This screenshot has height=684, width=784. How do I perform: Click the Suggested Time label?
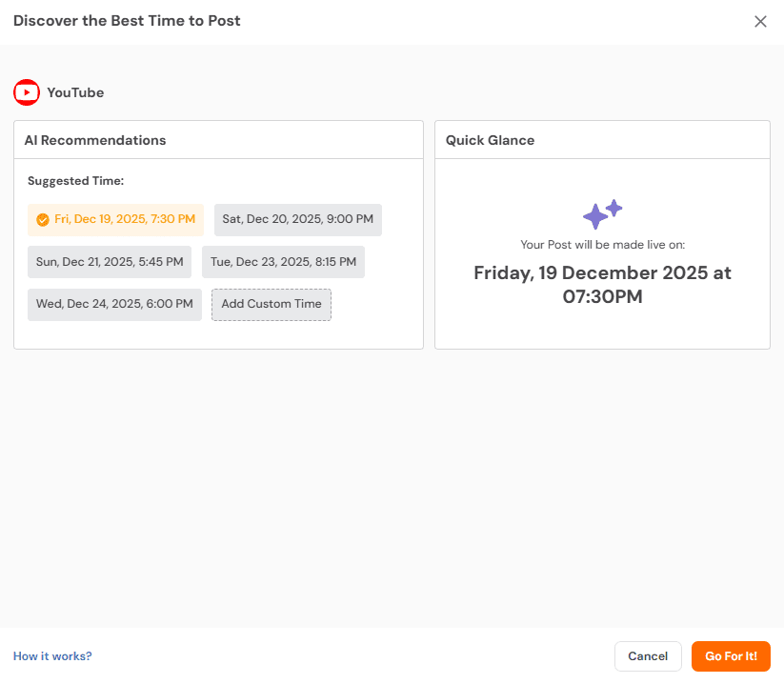pos(75,181)
